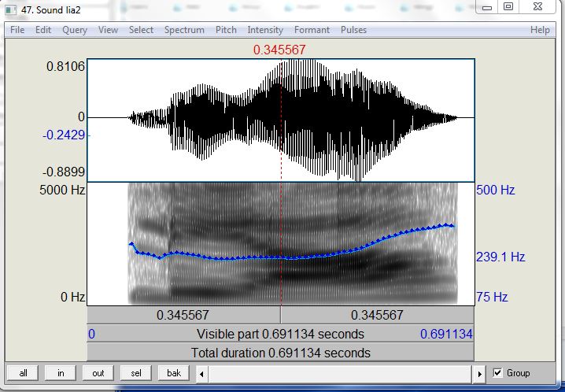
Task: Click the -0.8899 amplitude minimum label
Action: (x=64, y=172)
